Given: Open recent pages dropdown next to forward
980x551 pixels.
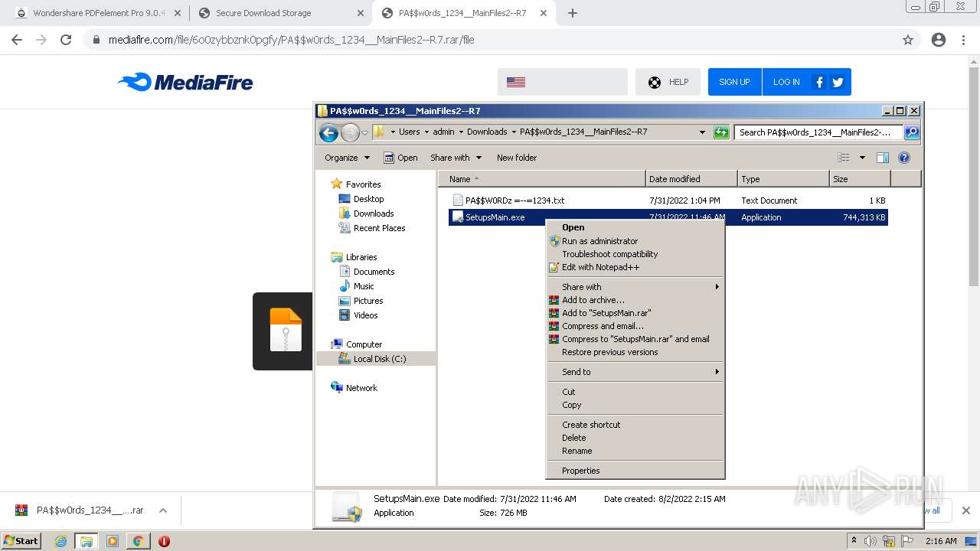Looking at the screenshot, I should [x=365, y=132].
